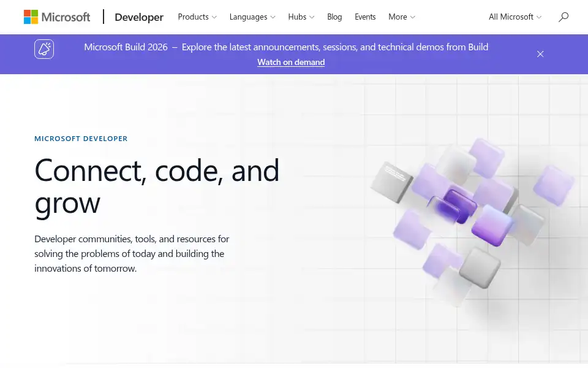Image resolution: width=588 pixels, height=368 pixels.
Task: Click the Microsoft Build 2026 banner text
Action: point(286,47)
